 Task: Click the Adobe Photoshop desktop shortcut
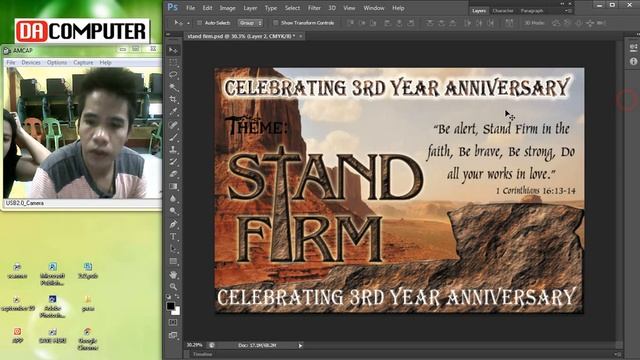coord(52,307)
